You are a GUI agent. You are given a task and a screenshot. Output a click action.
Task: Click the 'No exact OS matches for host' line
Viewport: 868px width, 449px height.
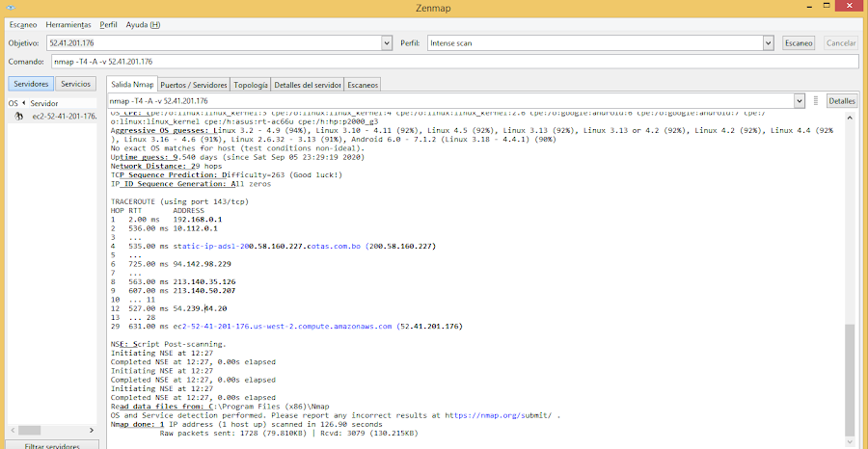237,148
